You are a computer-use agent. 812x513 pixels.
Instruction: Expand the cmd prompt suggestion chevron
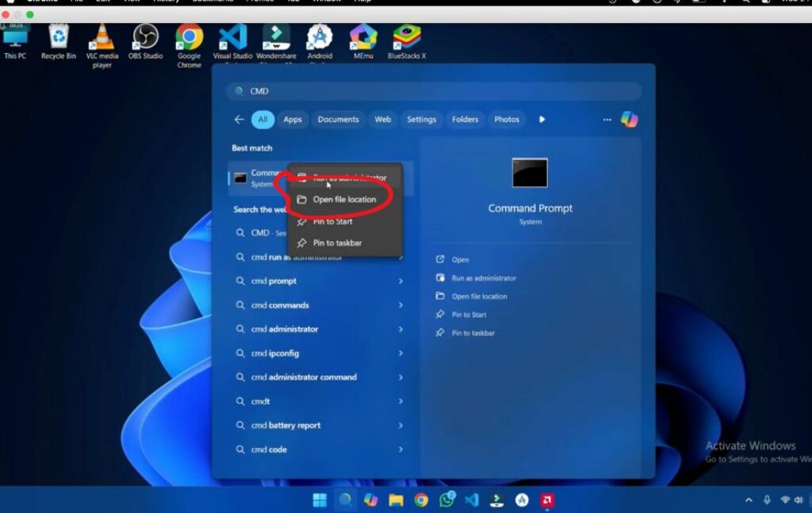(x=400, y=281)
